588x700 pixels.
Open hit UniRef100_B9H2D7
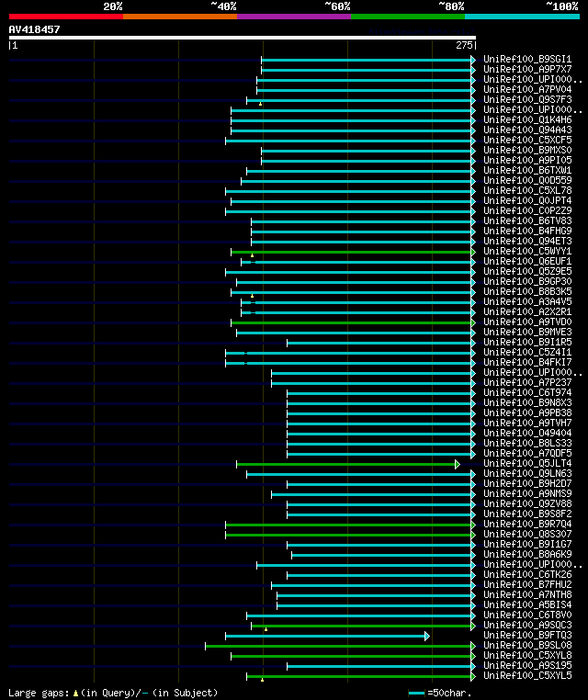pyautogui.click(x=527, y=483)
